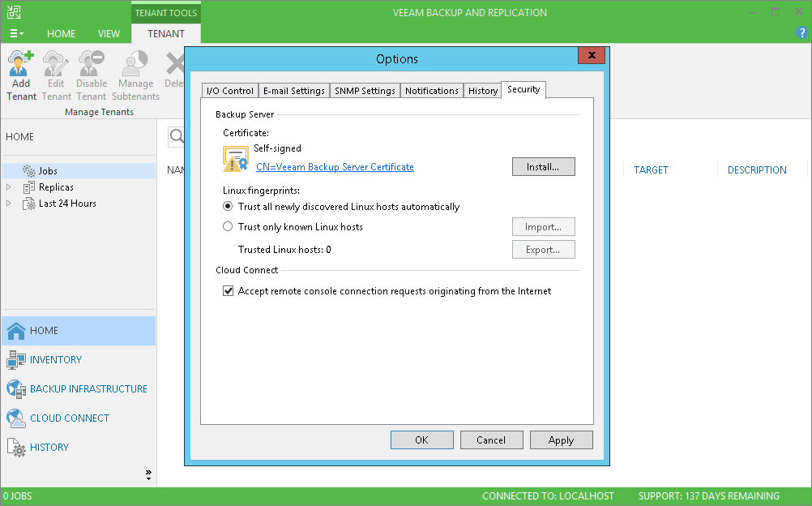Open the VIEW ribbon tab
Screen dimensions: 812x506
109,34
